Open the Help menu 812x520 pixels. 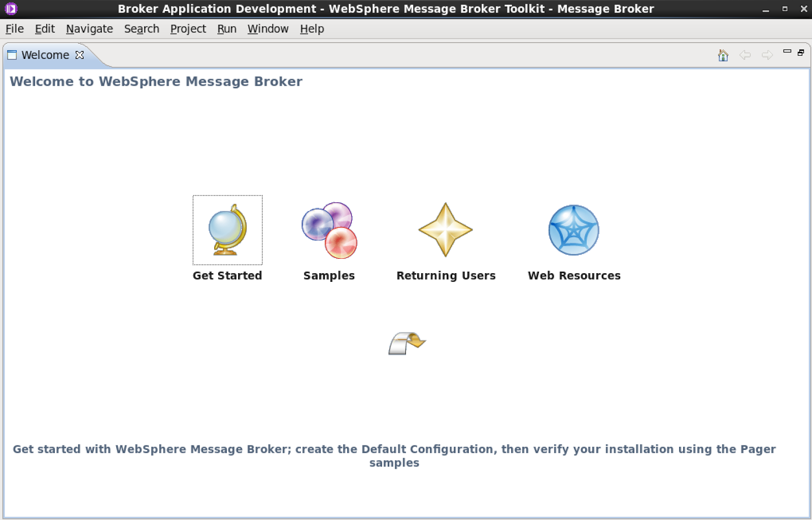pyautogui.click(x=312, y=29)
